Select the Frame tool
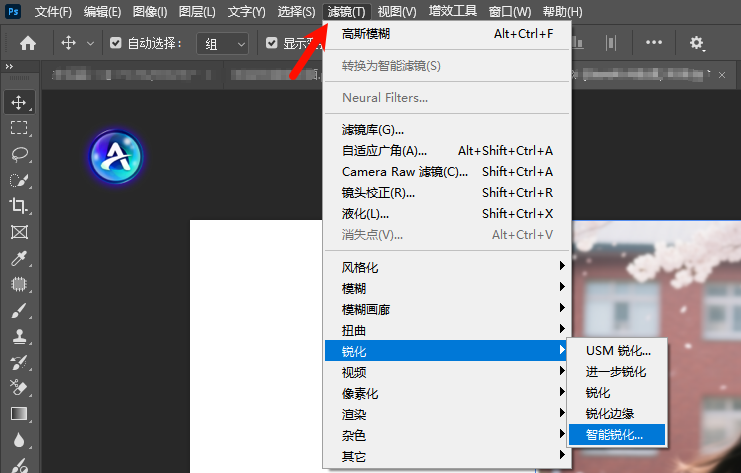Image resolution: width=741 pixels, height=473 pixels. [19, 232]
